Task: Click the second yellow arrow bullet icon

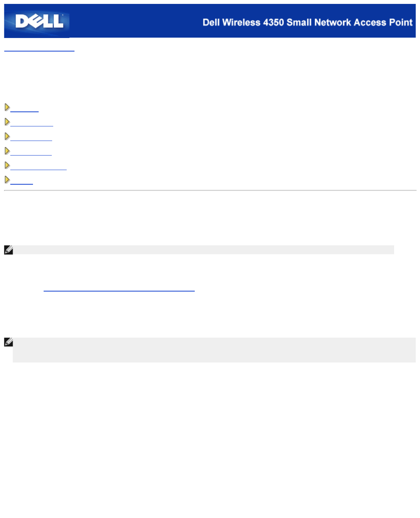Action: [7, 122]
